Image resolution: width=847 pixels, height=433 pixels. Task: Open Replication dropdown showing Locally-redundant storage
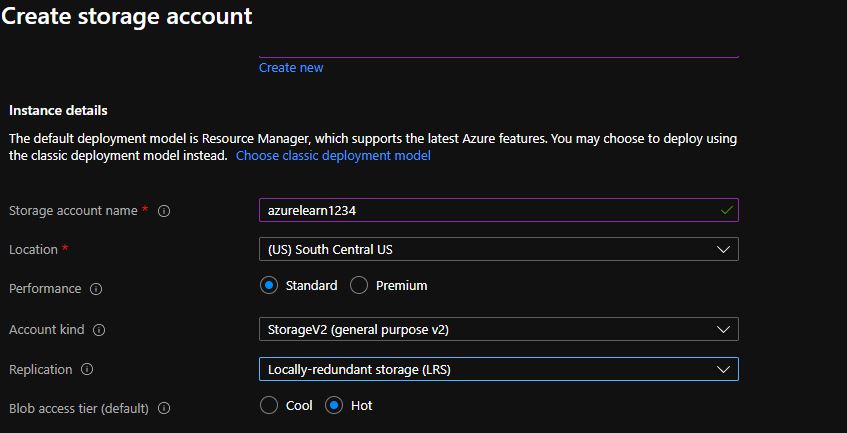(x=498, y=369)
